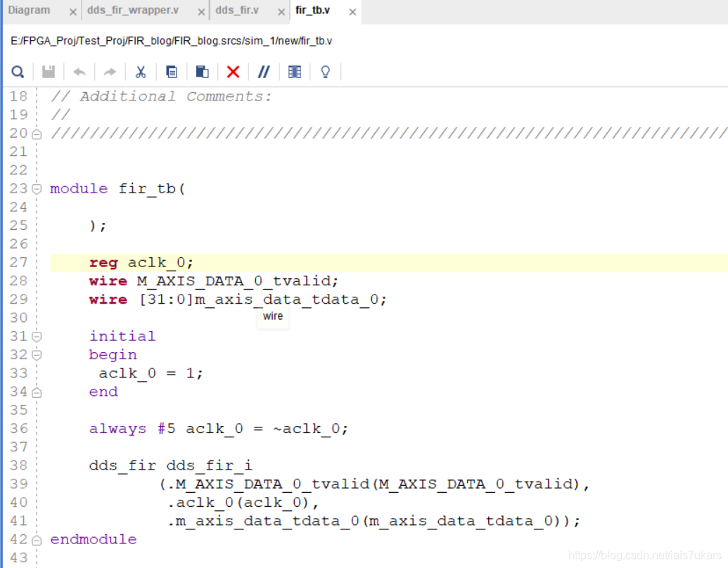The image size is (728, 568).
Task: Cut selected code with the scissors icon
Action: pyautogui.click(x=140, y=71)
